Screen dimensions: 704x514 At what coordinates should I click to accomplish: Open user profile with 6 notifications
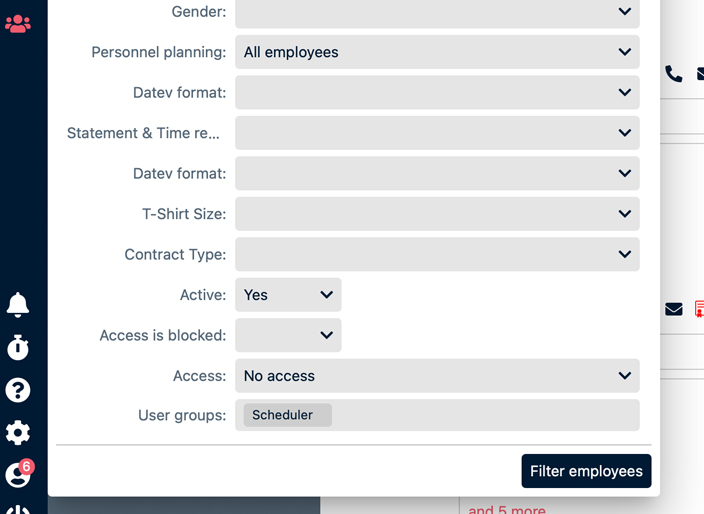pyautogui.click(x=18, y=475)
